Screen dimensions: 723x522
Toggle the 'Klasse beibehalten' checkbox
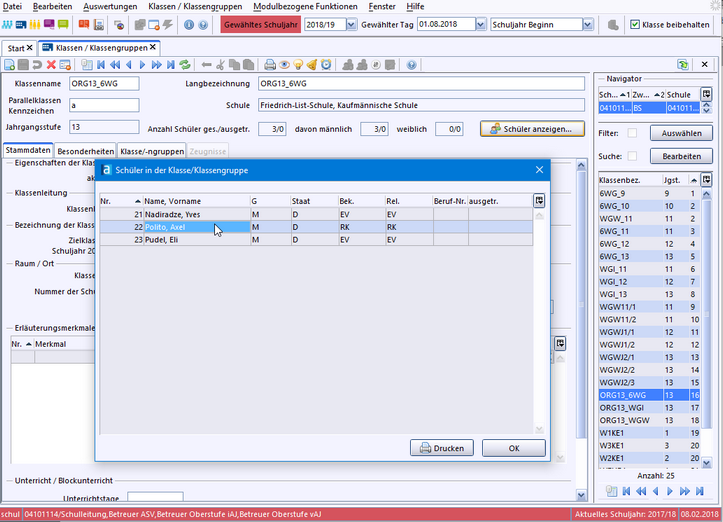pyautogui.click(x=635, y=24)
